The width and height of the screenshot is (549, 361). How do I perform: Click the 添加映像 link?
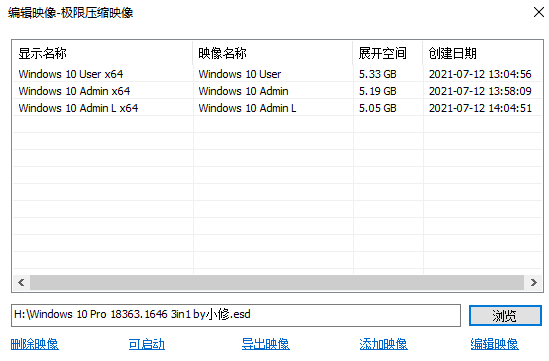tap(383, 344)
